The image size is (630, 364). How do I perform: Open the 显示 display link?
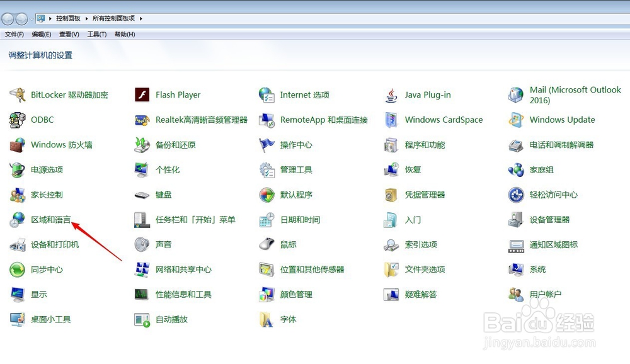pos(39,294)
